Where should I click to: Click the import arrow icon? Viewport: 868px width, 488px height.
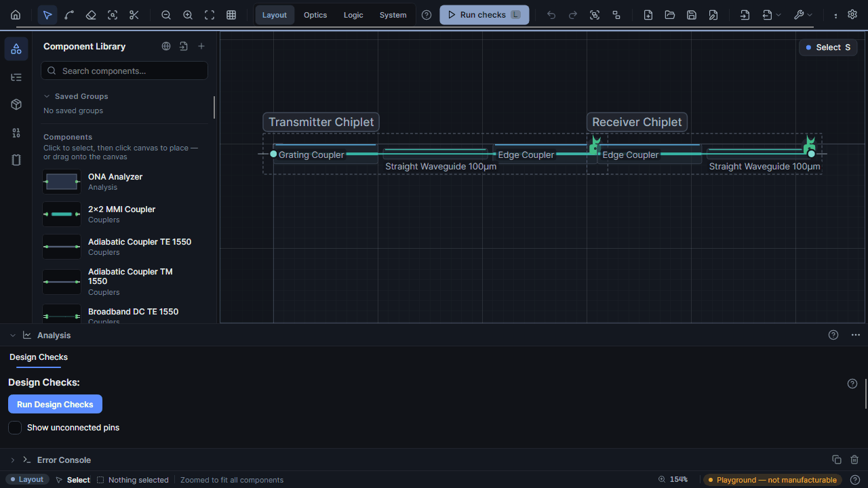point(745,15)
